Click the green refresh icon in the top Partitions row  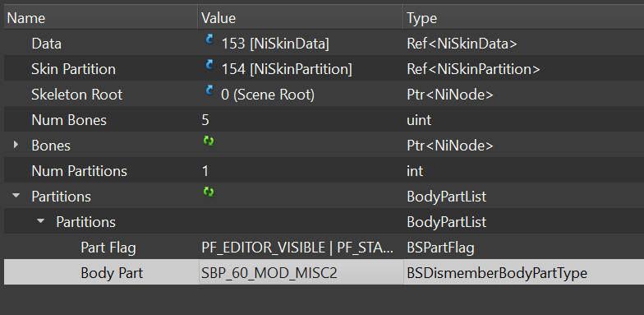(x=209, y=192)
